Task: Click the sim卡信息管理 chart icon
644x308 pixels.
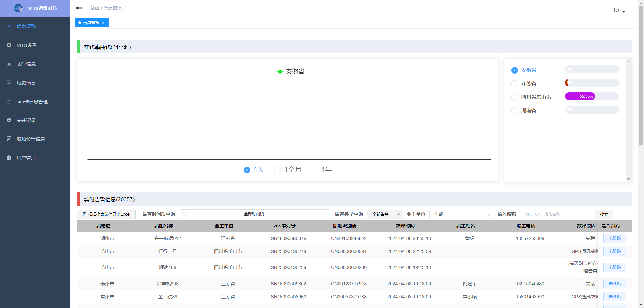Action: click(9, 101)
